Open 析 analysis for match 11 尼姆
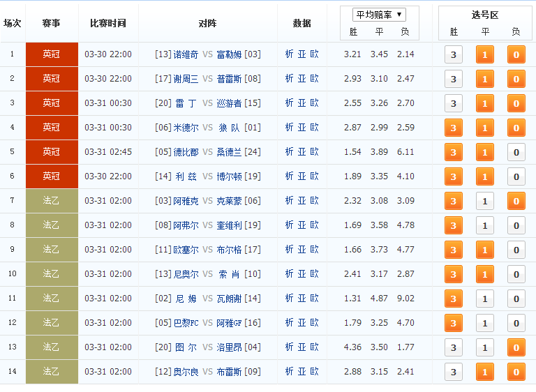 289,299
